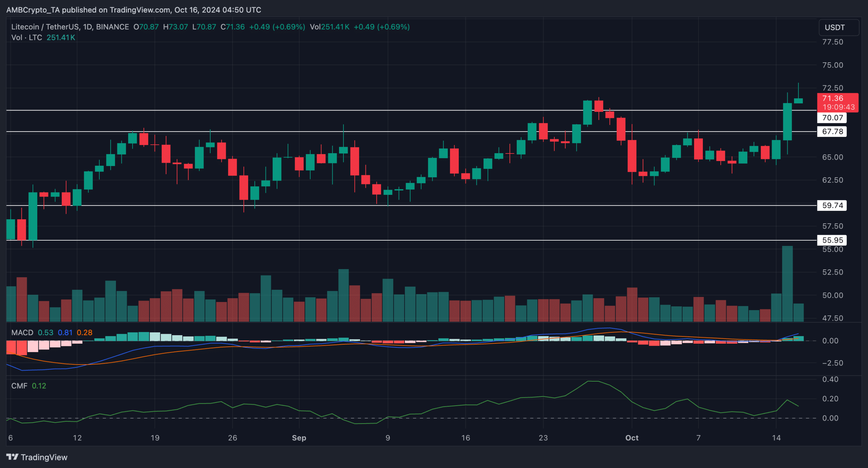Screen dimensions: 868x468
Task: Click the 59.74 support level label
Action: click(832, 205)
